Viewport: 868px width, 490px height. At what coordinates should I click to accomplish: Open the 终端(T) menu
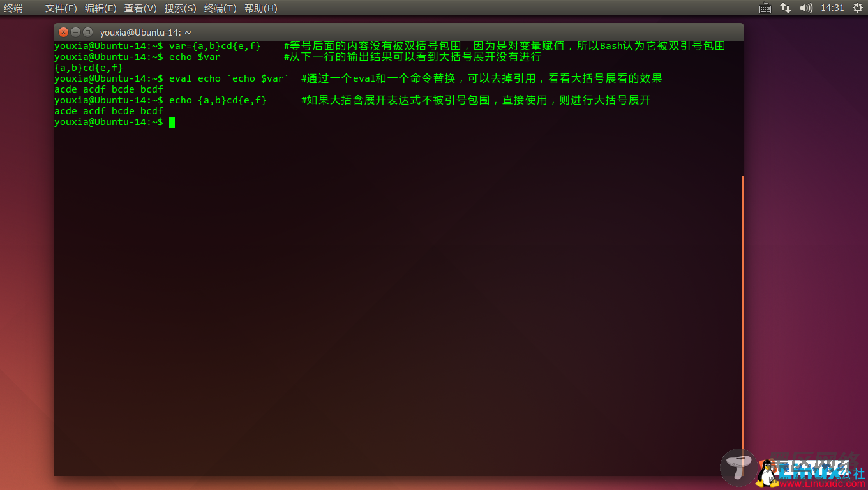(x=220, y=8)
